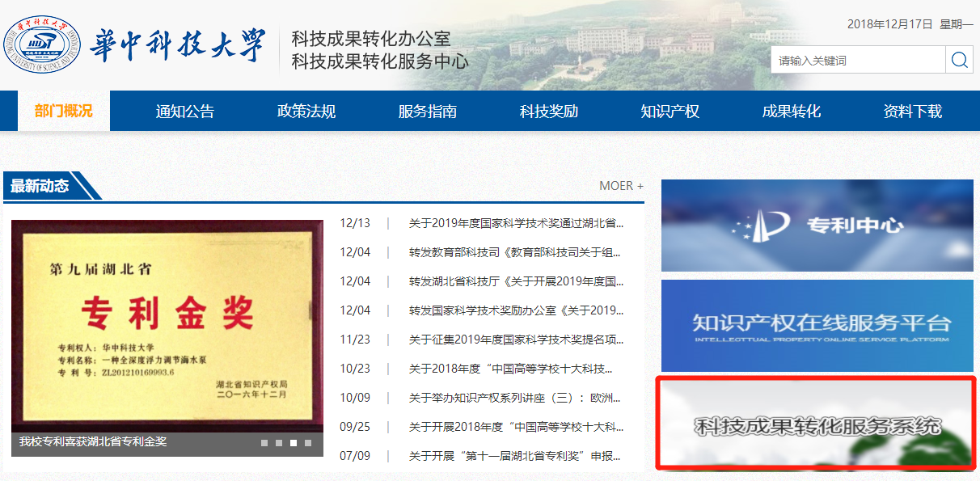Open the 转发国家科学技术奖励办公室 news item

point(517,310)
